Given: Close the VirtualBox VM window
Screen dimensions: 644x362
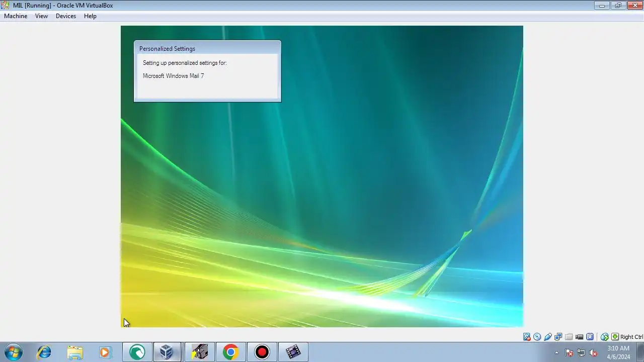Looking at the screenshot, I should coord(634,5).
